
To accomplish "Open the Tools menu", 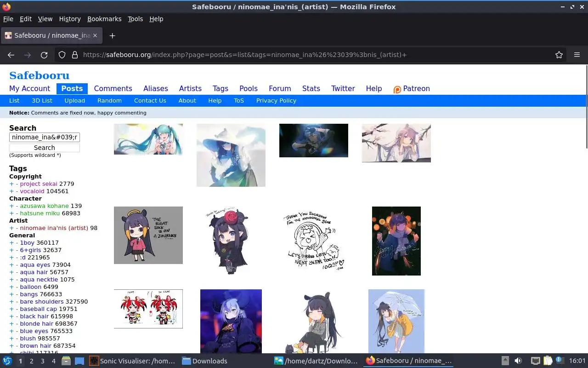I will coord(136,19).
